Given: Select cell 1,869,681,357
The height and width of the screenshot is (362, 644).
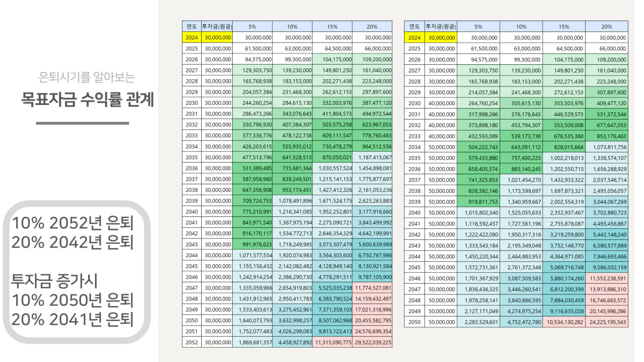Looking at the screenshot, I should point(253,343).
